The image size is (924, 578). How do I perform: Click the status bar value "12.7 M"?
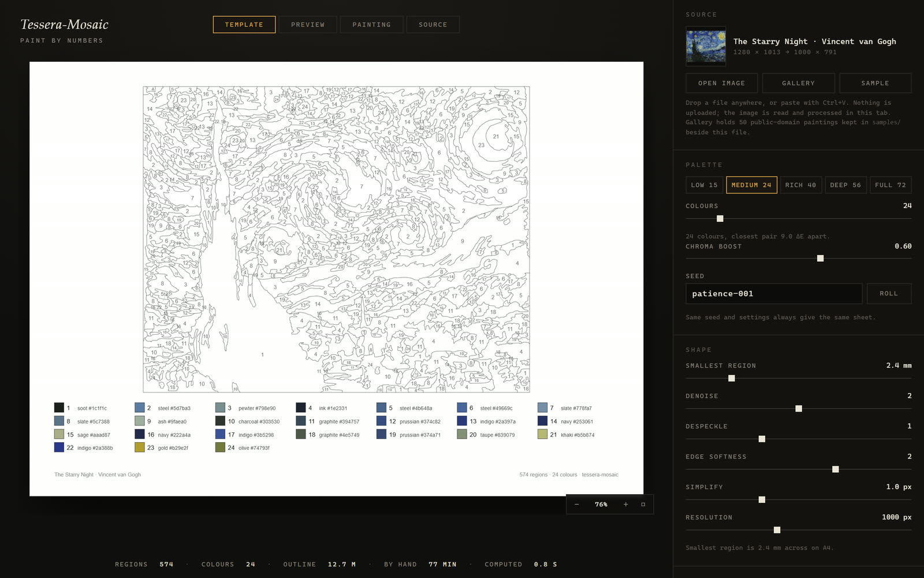[342, 564]
